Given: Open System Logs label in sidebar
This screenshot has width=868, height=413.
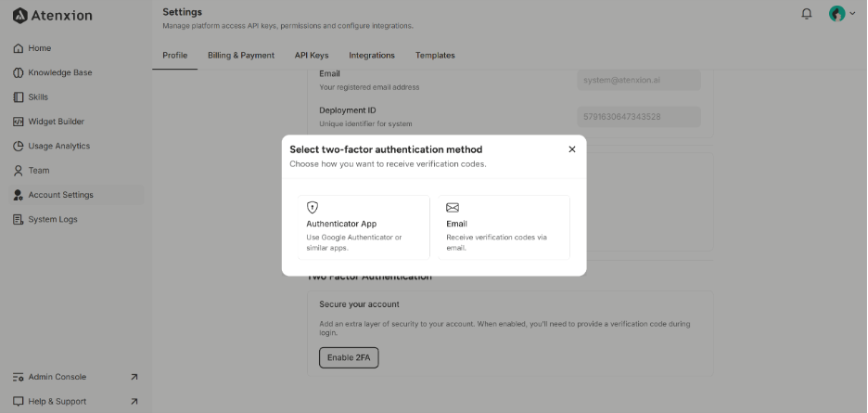Looking at the screenshot, I should point(53,220).
